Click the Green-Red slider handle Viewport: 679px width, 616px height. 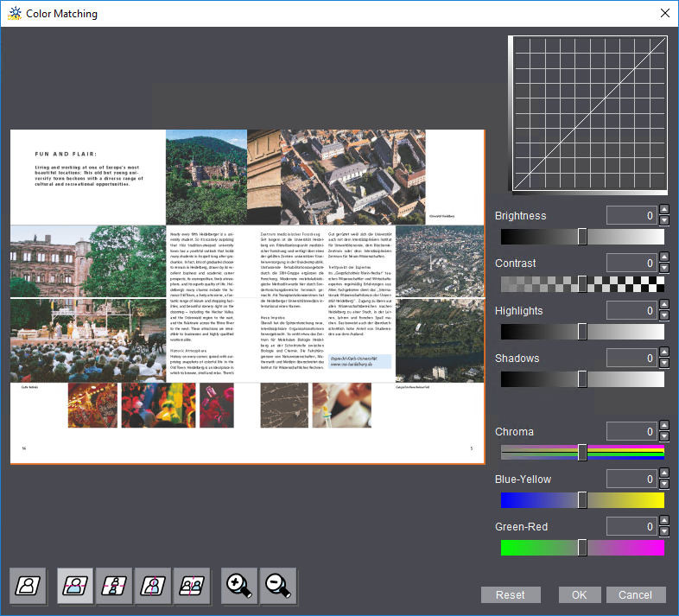point(582,548)
